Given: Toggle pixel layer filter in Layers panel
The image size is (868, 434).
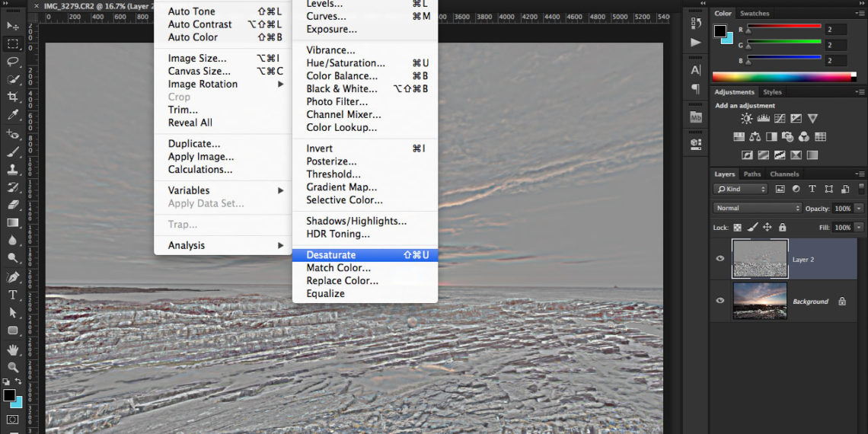Looking at the screenshot, I should (780, 189).
